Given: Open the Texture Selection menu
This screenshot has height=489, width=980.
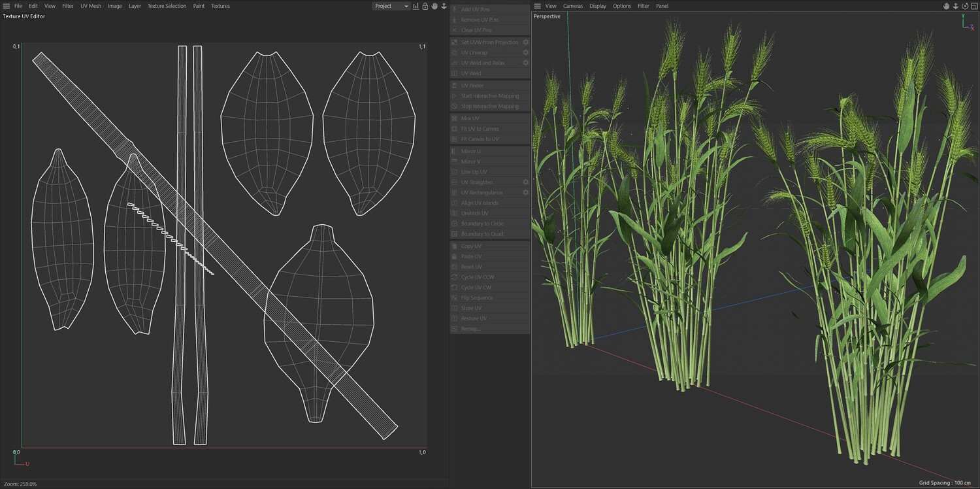Looking at the screenshot, I should coord(167,6).
